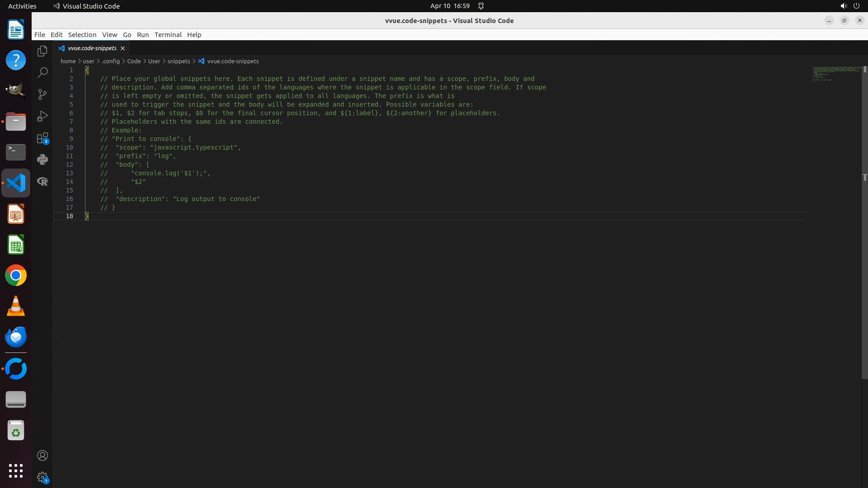Launch Google Chrome from the dock
The width and height of the screenshot is (868, 488).
(x=16, y=276)
